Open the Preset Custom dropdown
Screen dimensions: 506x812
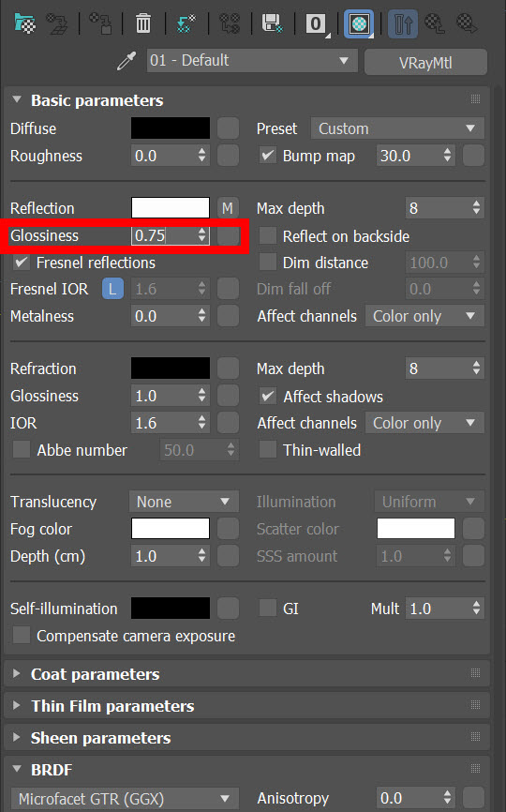pyautogui.click(x=397, y=128)
